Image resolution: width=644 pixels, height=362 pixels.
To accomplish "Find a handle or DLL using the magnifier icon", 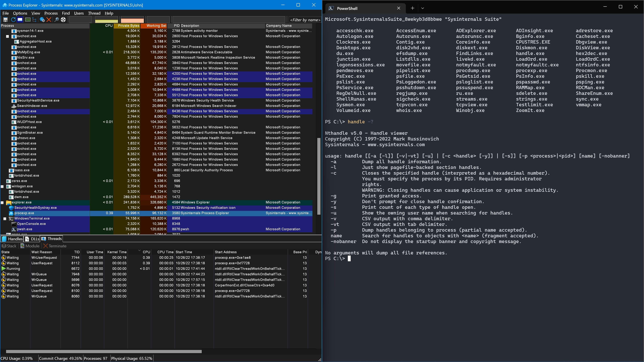I will pos(57,19).
